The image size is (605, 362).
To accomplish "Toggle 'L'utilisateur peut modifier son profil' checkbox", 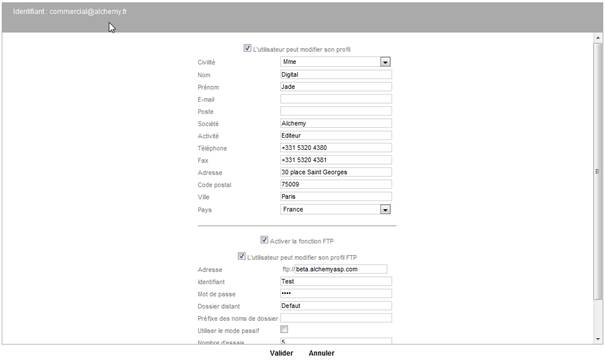I will pos(247,48).
